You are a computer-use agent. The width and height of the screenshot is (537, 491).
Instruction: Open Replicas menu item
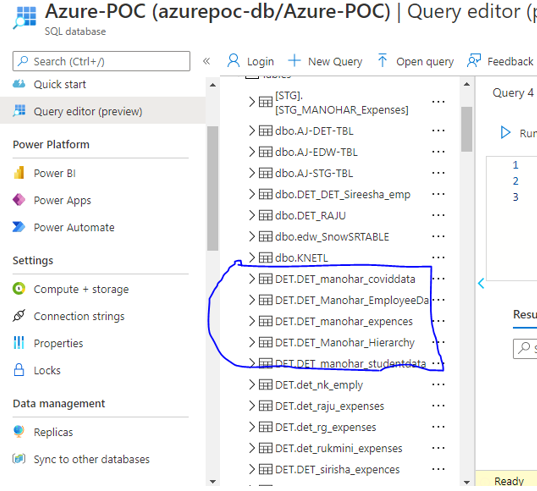coord(53,432)
